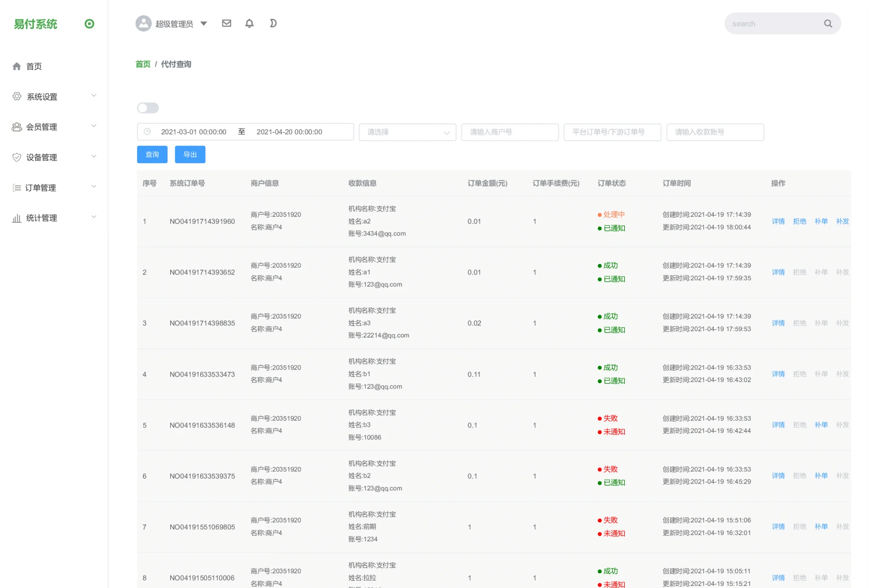Open the 超级管理员 user avatar
This screenshot has width=869, height=588.
tap(143, 23)
